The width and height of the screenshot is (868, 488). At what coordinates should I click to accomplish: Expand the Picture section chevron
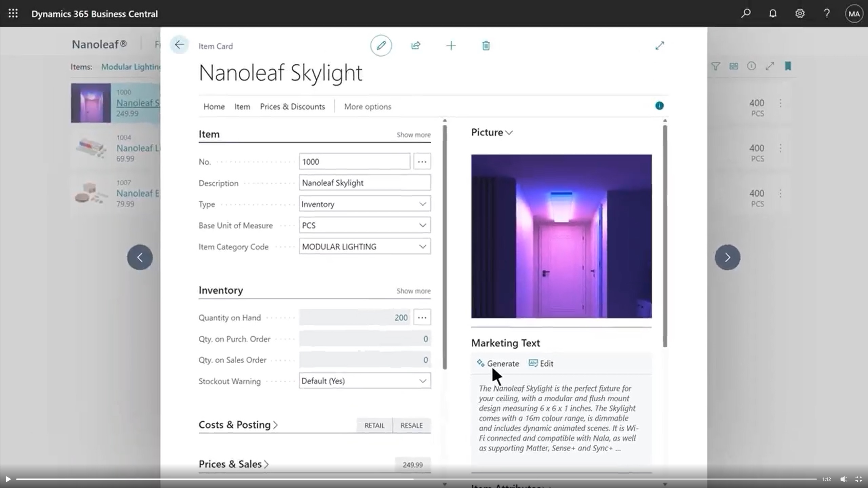click(x=509, y=133)
